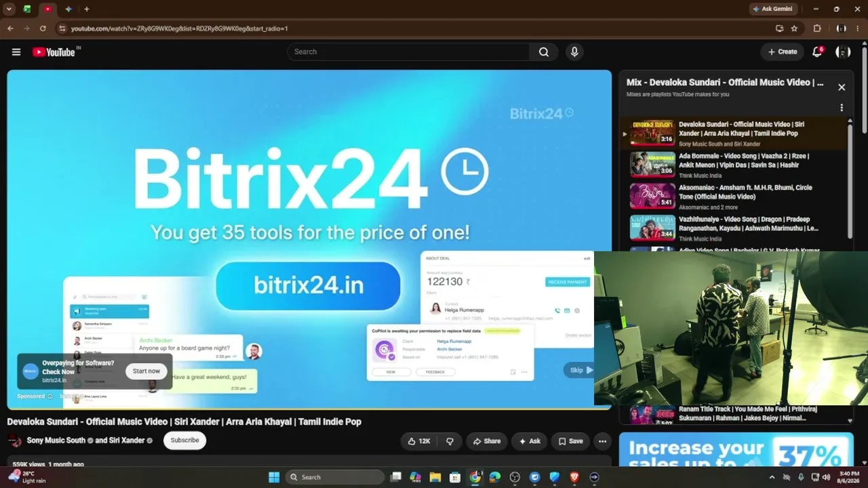
Task: Click the bitrix24.in link on ad overlay
Action: (54, 381)
